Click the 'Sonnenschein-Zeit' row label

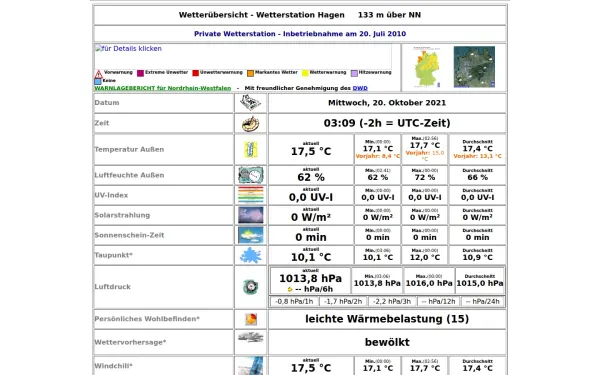(129, 235)
